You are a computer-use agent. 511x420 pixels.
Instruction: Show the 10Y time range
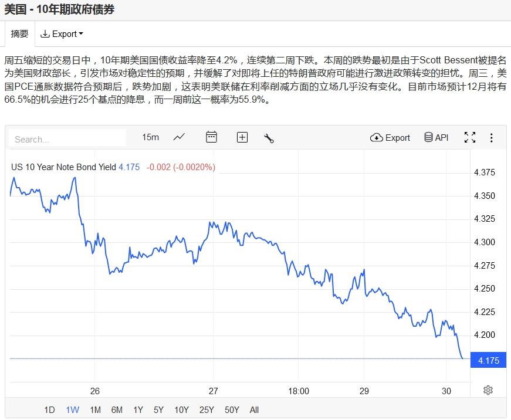[x=181, y=410]
